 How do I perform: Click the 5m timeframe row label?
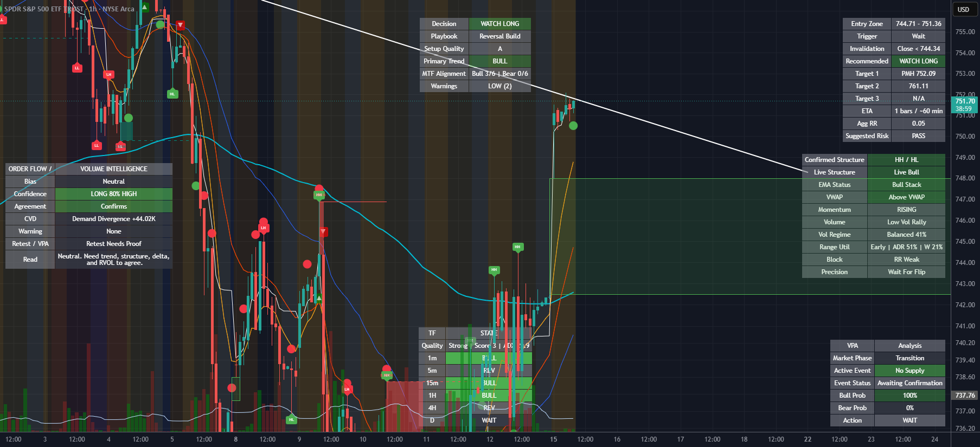point(432,371)
